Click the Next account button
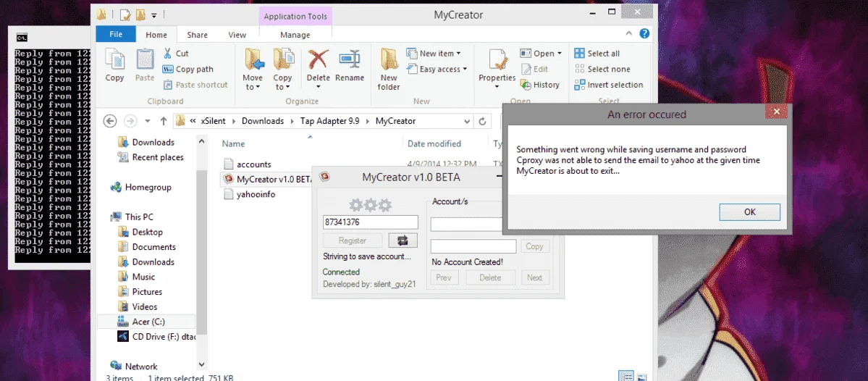This screenshot has height=381, width=868. pyautogui.click(x=535, y=277)
